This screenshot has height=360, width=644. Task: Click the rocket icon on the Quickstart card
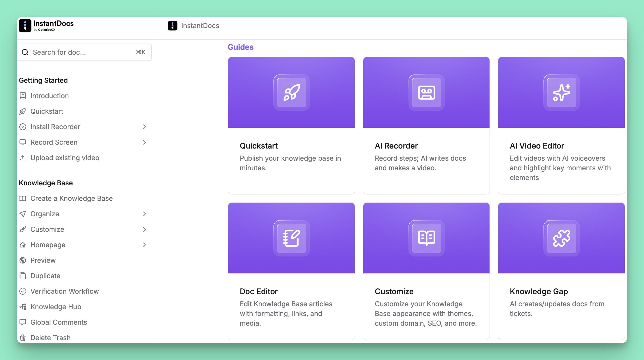tap(292, 93)
